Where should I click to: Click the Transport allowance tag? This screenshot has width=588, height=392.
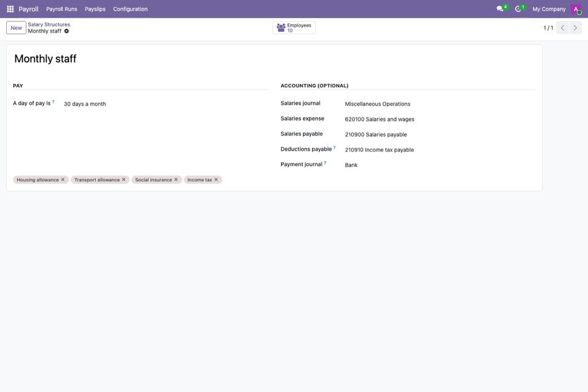(97, 180)
